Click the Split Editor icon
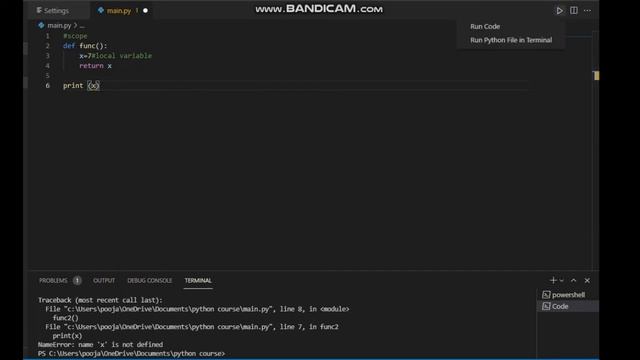Screen dimensions: 640x360 tap(573, 11)
